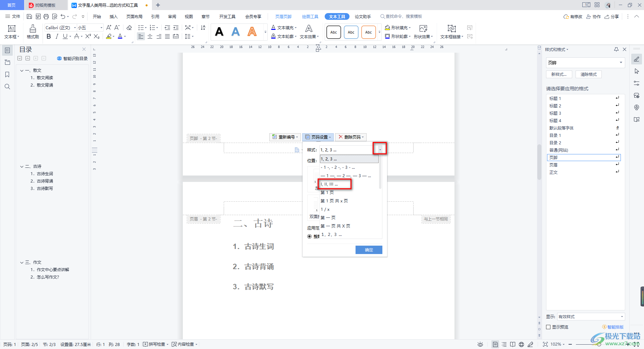Apply subscript formatting icon
This screenshot has width=644, height=349.
point(97,36)
